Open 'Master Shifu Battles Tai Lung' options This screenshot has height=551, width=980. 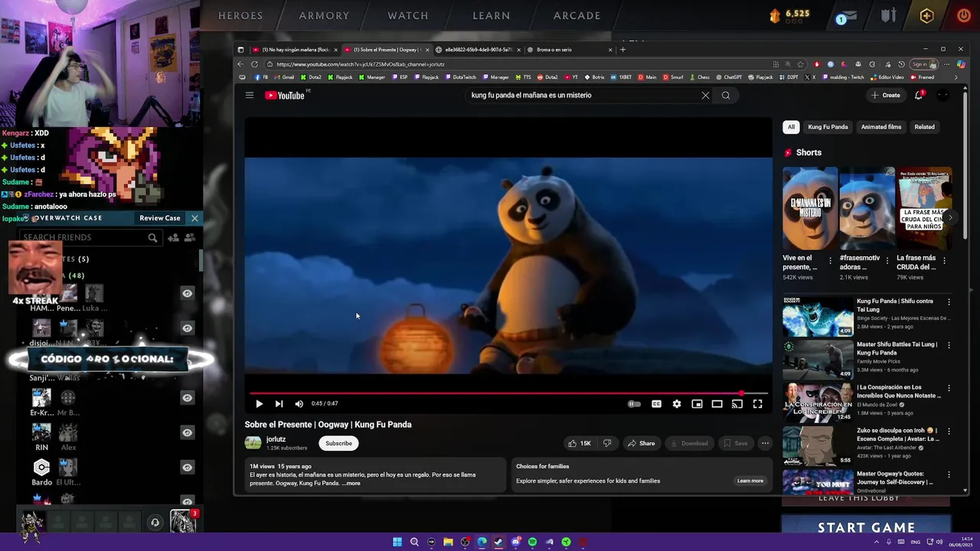tap(949, 345)
